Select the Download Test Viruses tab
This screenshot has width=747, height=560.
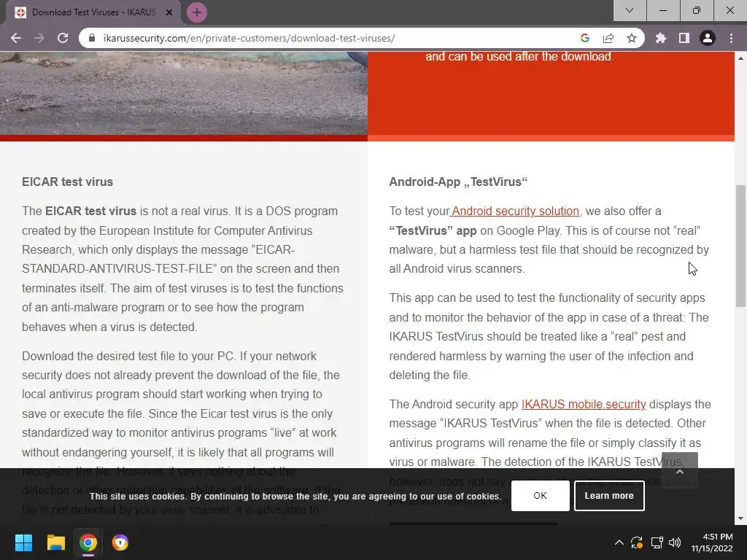(93, 12)
